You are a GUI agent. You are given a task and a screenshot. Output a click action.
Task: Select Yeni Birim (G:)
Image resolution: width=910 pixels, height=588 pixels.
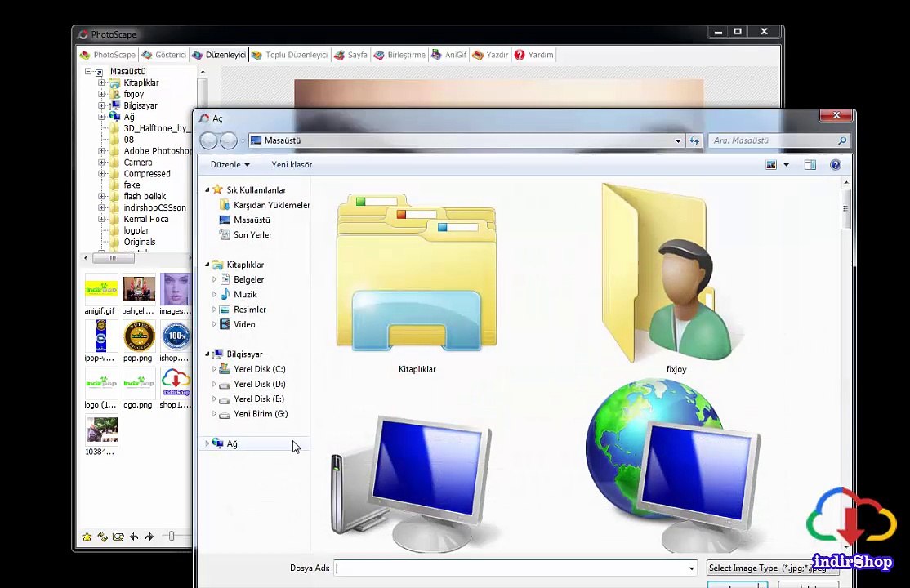click(253, 414)
